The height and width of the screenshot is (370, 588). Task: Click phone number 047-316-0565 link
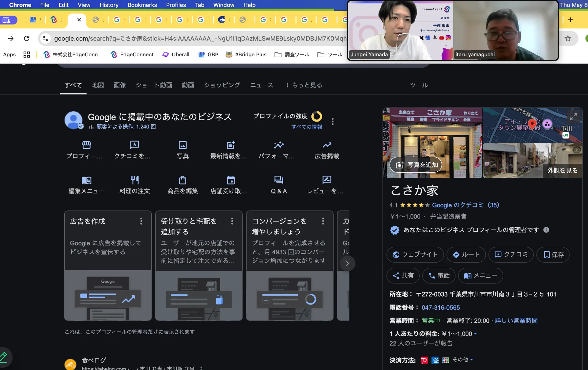[440, 308]
